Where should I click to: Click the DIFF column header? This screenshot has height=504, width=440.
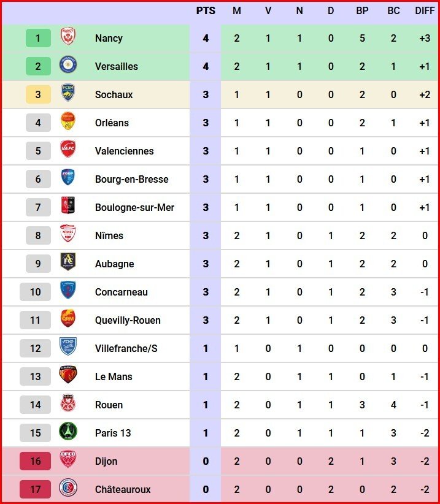pos(425,11)
